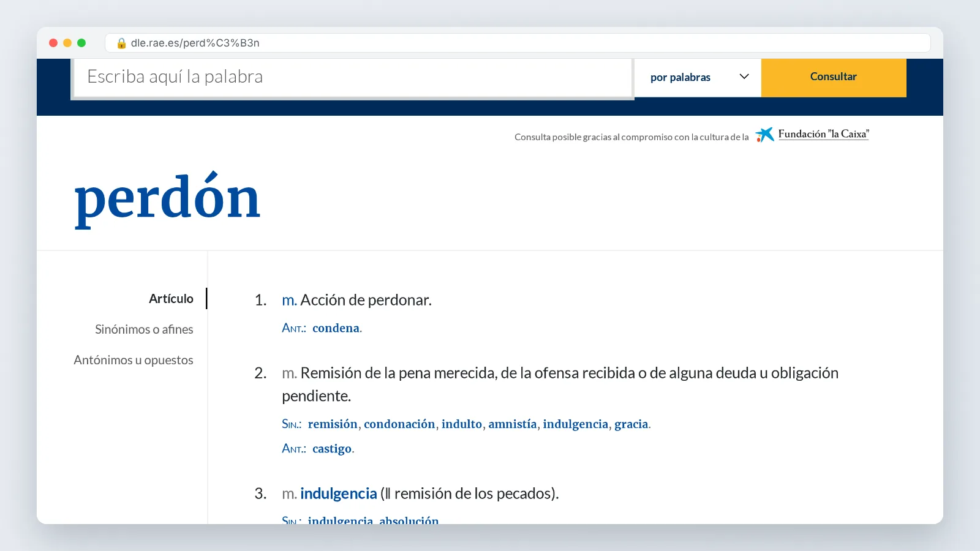Click the 'm.' abbreviation in definition 1
The width and height of the screenshot is (980, 551).
[289, 300]
